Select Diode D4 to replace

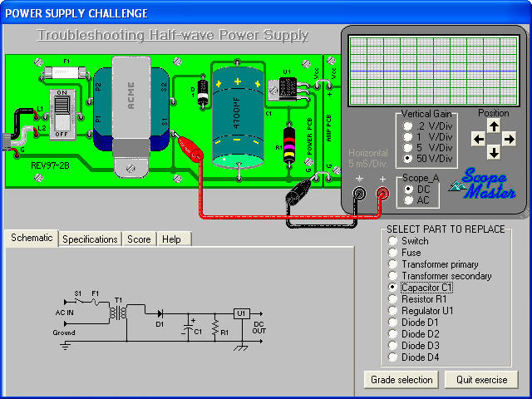[x=414, y=357]
